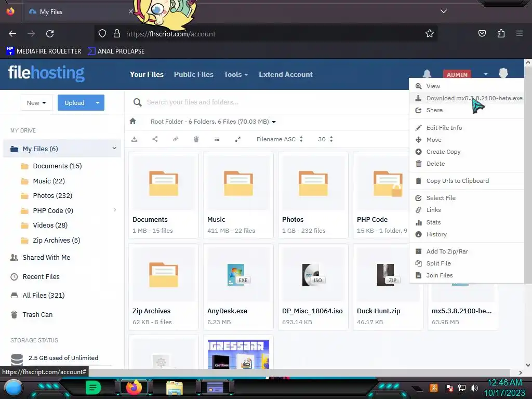Open the Extend Account nav link
Screen dimensions: 532x399
point(286,74)
